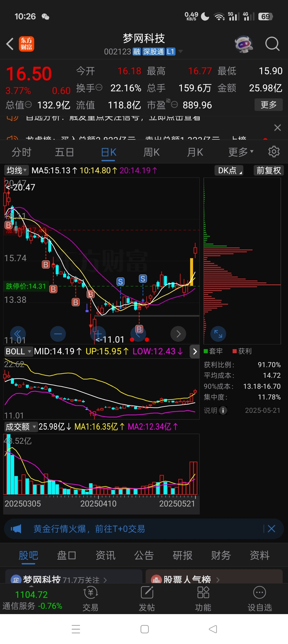Screen dimensions: 288x644
Task: Zoom in chart with plus button
Action: pos(98,334)
